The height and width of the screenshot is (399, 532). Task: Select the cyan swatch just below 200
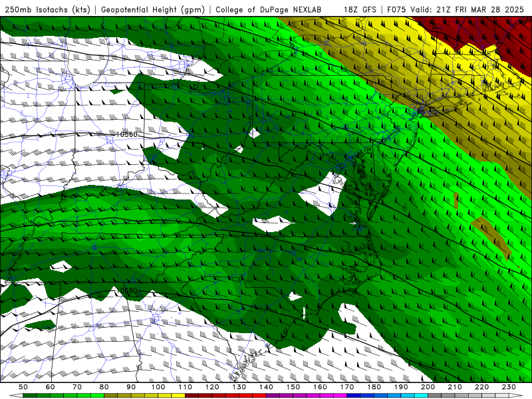pos(421,395)
